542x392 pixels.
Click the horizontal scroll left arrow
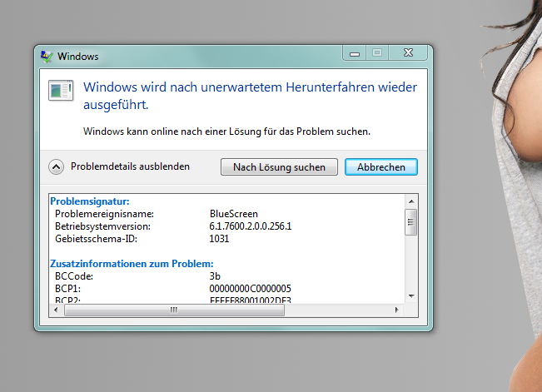coord(57,310)
